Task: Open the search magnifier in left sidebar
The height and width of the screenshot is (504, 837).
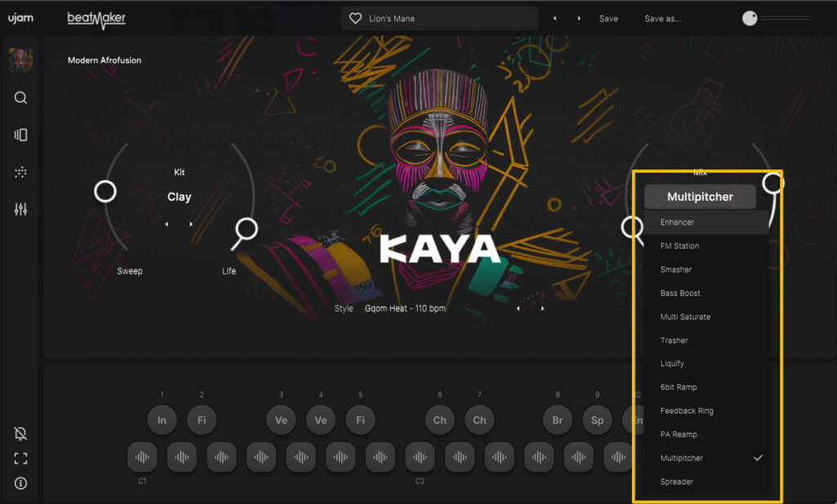Action: tap(21, 98)
